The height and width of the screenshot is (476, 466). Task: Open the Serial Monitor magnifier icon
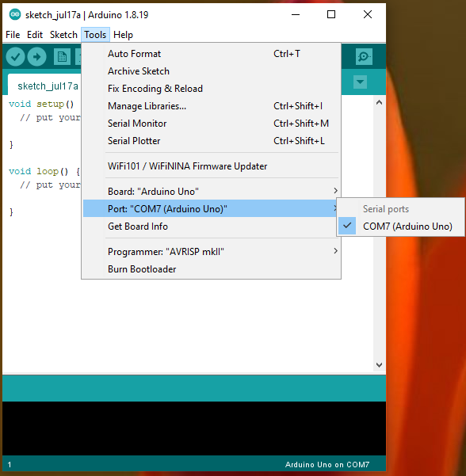click(364, 56)
